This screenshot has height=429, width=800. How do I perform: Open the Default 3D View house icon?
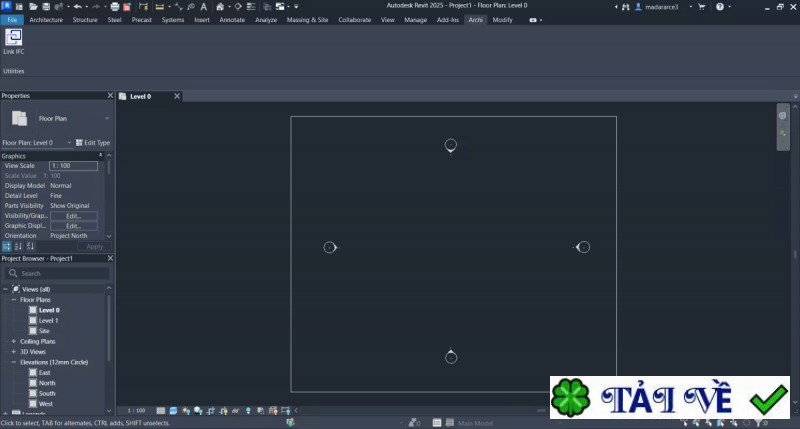pos(220,7)
